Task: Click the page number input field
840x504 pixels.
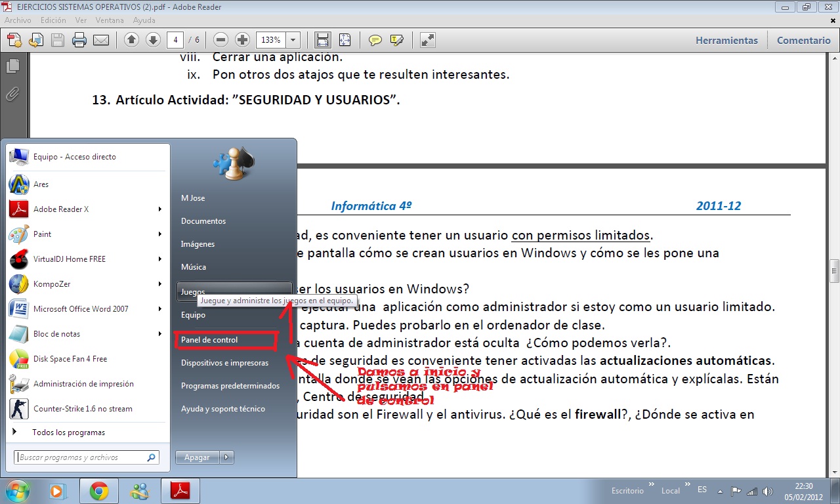Action: pyautogui.click(x=175, y=40)
